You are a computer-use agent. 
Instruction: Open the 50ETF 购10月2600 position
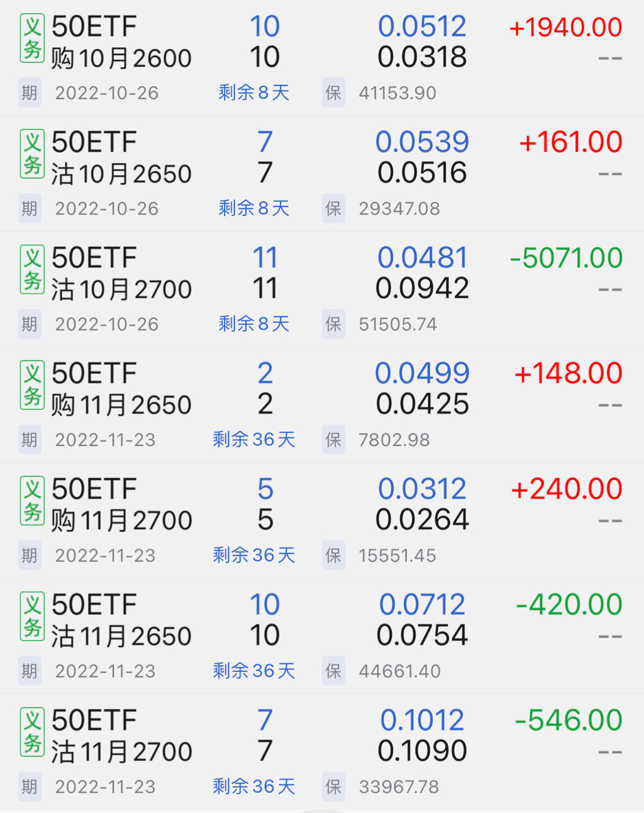pyautogui.click(x=121, y=43)
